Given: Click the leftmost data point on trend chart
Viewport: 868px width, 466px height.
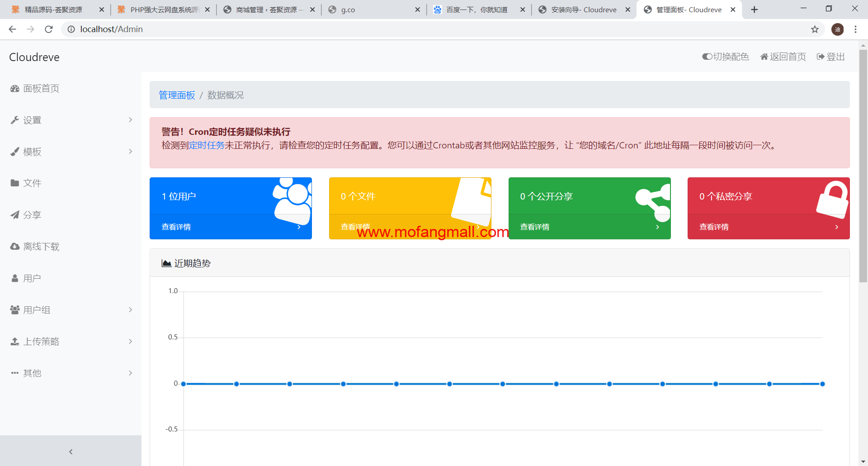Looking at the screenshot, I should 184,384.
